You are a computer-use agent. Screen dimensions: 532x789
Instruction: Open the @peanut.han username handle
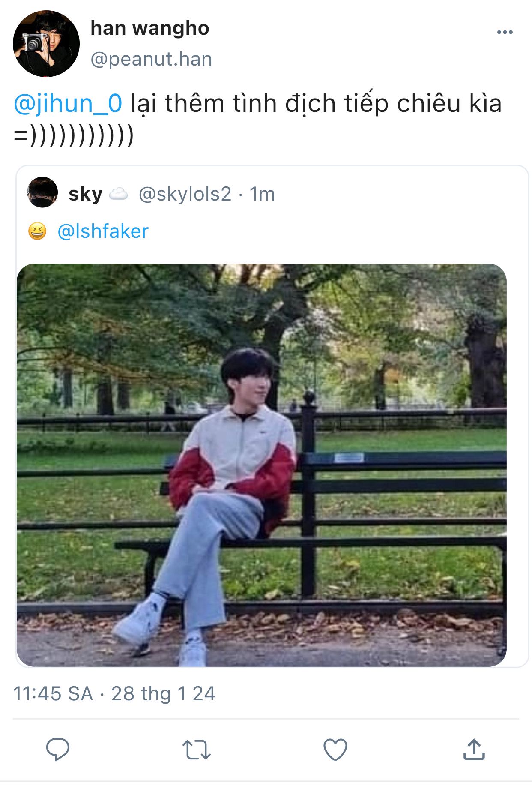[x=151, y=59]
